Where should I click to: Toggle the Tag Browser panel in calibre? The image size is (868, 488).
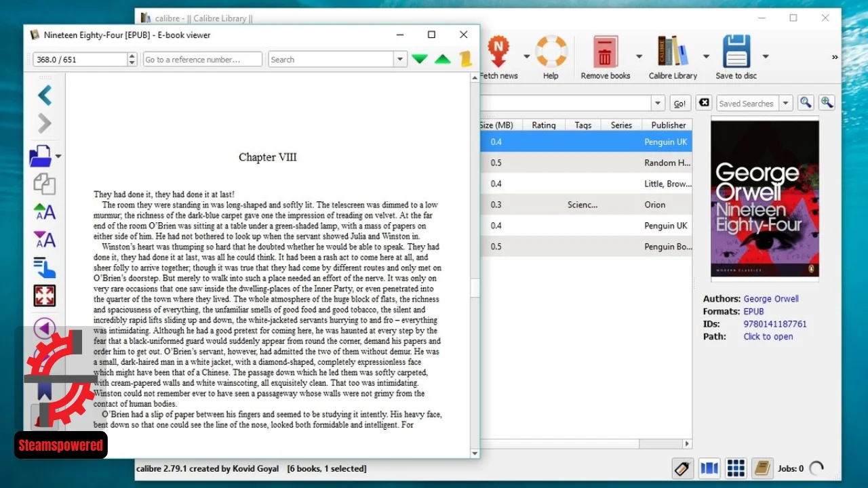682,468
